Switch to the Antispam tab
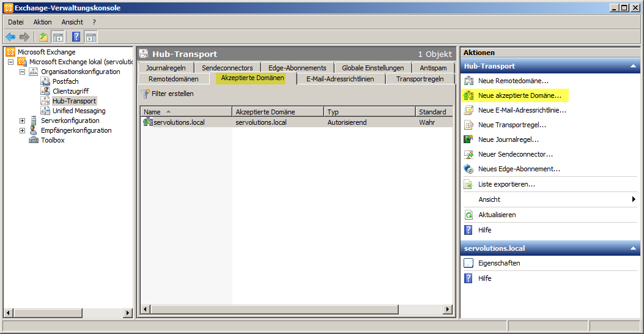Viewport: 644px width, 334px height. pos(433,68)
